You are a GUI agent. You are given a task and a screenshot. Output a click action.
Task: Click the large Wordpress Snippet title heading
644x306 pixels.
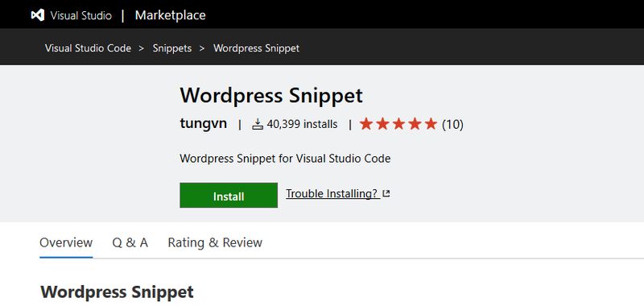click(271, 96)
